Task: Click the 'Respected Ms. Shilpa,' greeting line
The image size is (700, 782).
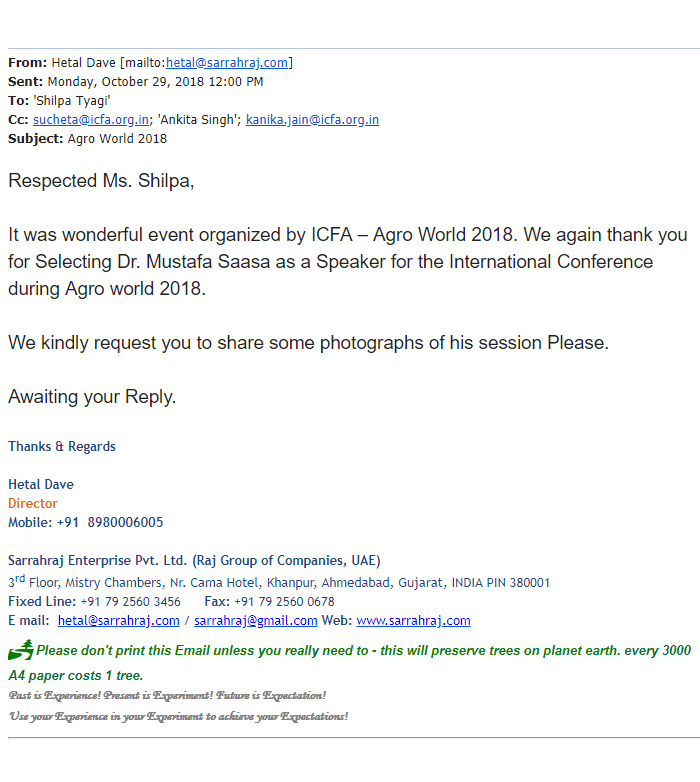Action: (101, 181)
